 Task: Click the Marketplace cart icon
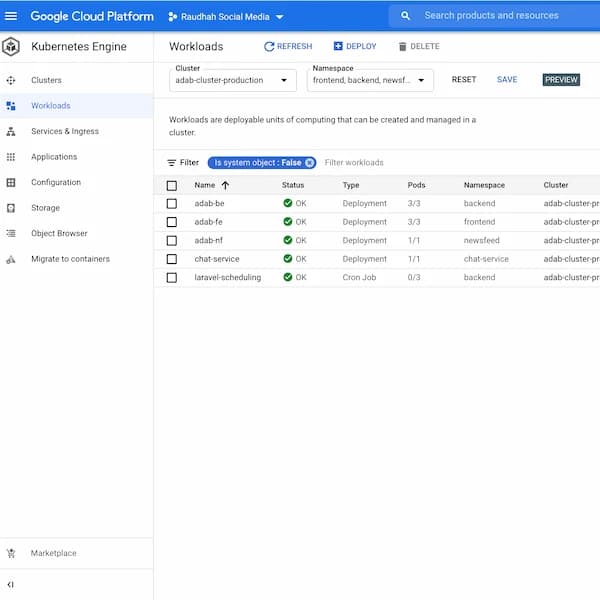[x=11, y=553]
